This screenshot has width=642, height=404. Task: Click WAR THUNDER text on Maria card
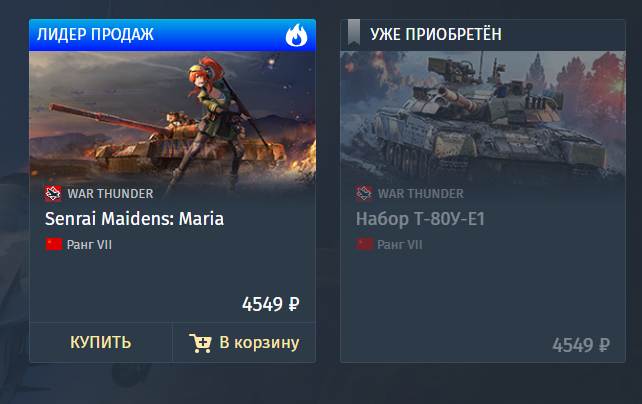point(110,194)
